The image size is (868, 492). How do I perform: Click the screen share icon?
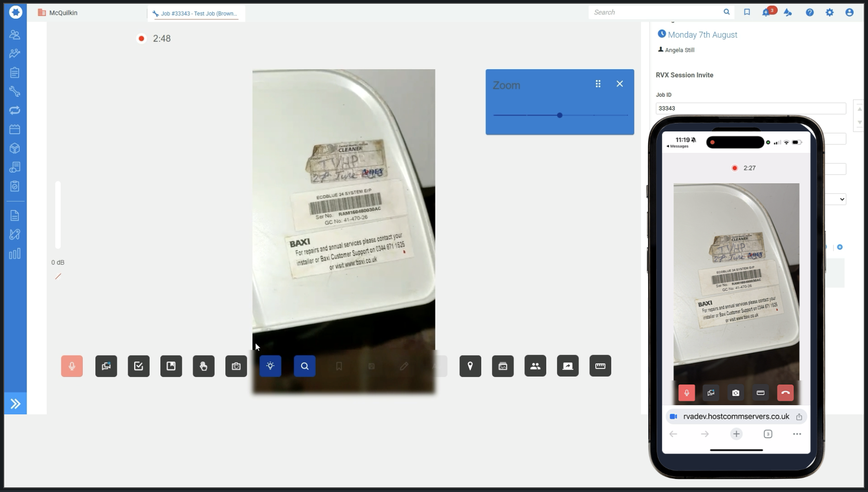tap(568, 366)
